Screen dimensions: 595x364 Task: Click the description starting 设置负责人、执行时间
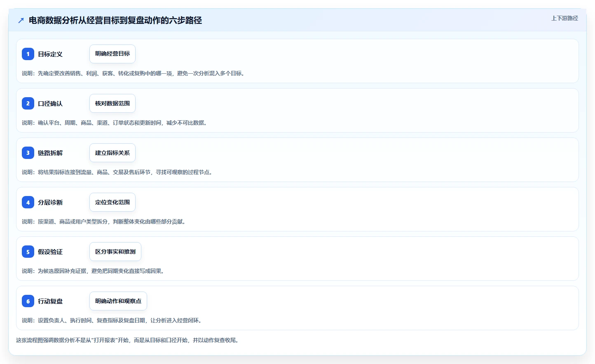[x=112, y=320]
